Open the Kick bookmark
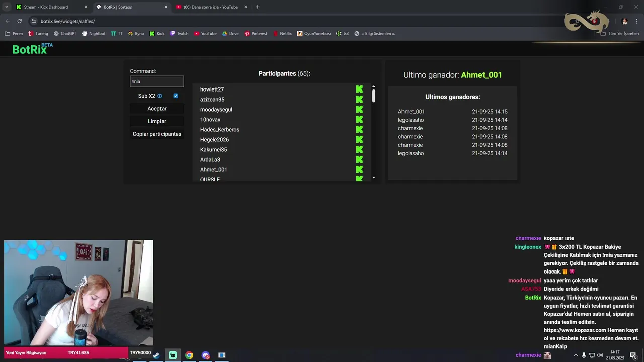This screenshot has height=362, width=644. [157, 34]
